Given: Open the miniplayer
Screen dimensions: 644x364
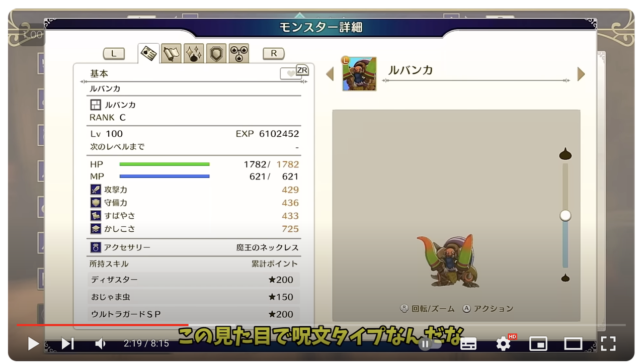Looking at the screenshot, I should coord(538,344).
